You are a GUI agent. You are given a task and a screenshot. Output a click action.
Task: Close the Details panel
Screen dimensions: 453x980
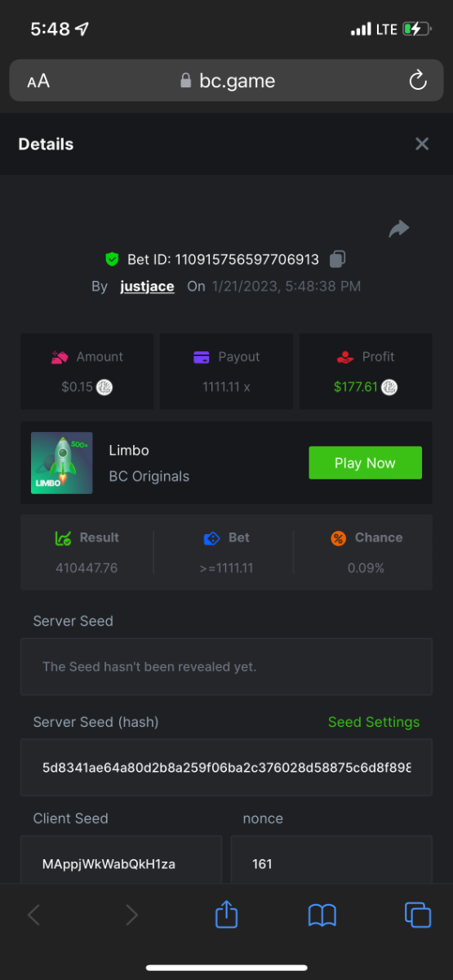(x=422, y=144)
